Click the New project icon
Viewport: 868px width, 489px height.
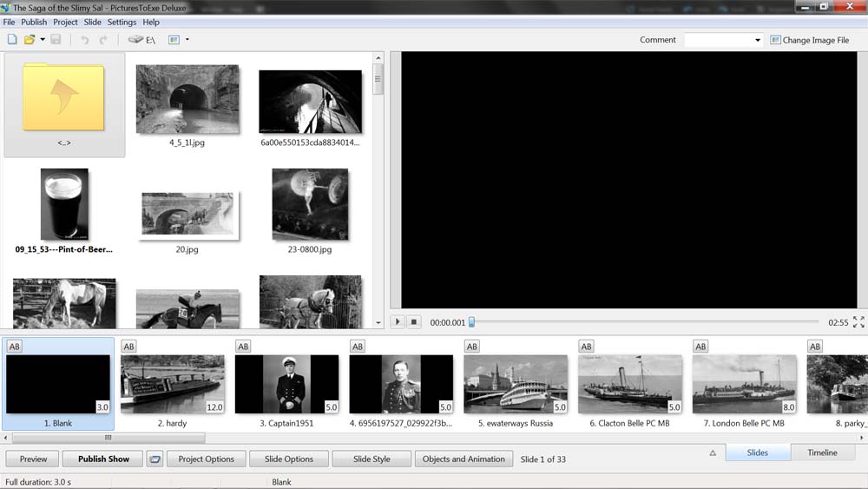tap(12, 40)
